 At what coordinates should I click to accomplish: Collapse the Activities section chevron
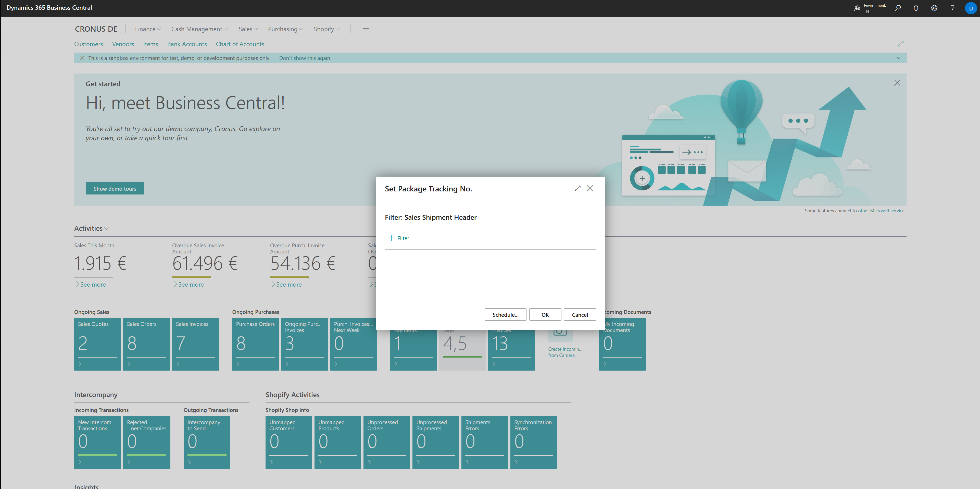tap(107, 228)
